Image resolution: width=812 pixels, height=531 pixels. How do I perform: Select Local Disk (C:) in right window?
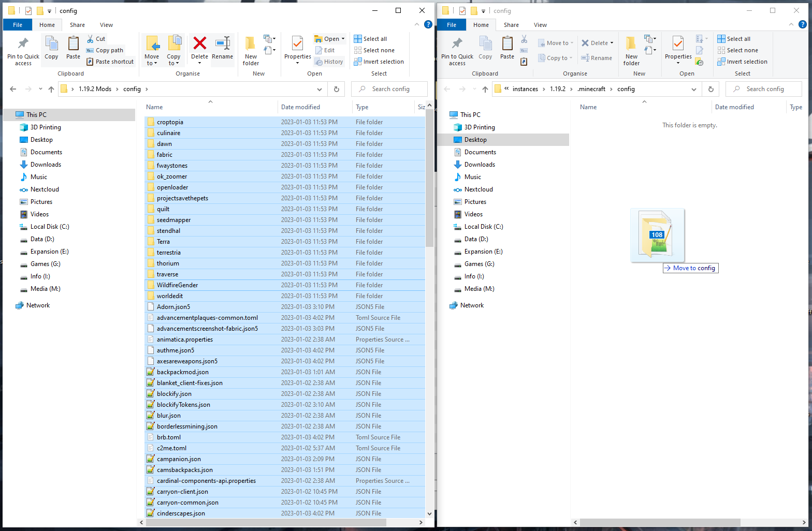click(x=484, y=227)
